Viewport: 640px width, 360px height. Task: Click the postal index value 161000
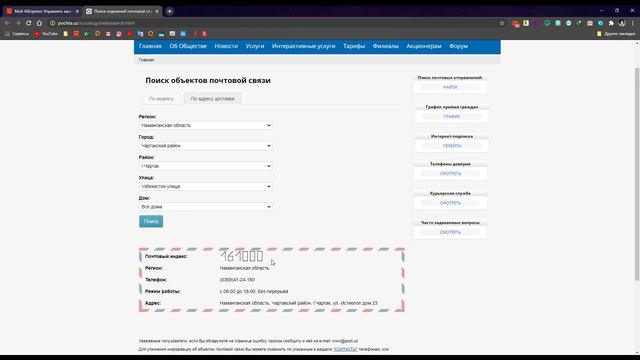pyautogui.click(x=242, y=256)
